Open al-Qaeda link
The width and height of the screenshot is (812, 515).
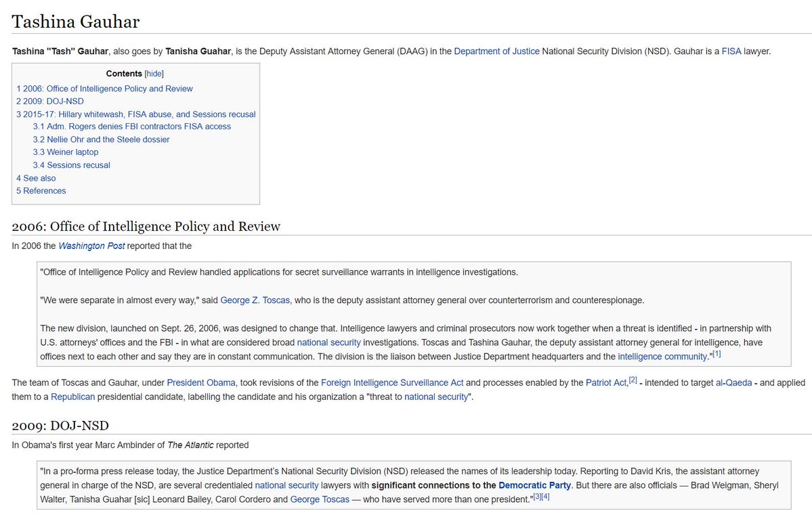[734, 383]
